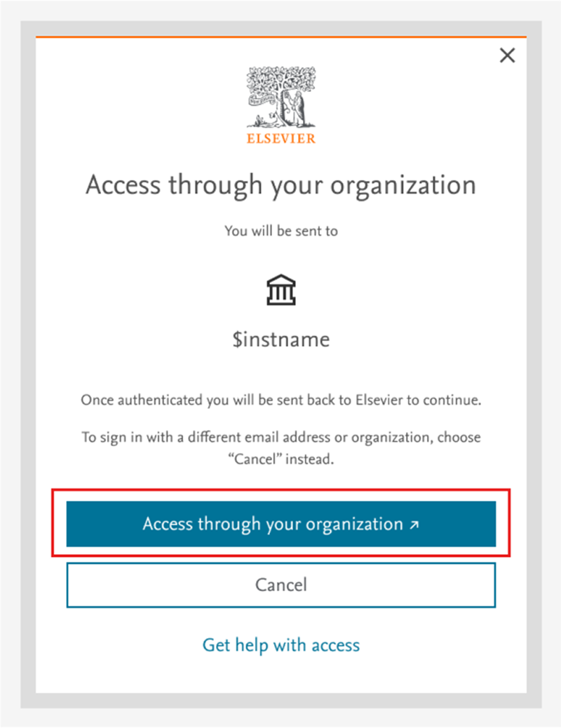Click the large Access through your organization heading
The image size is (561, 728).
(280, 186)
